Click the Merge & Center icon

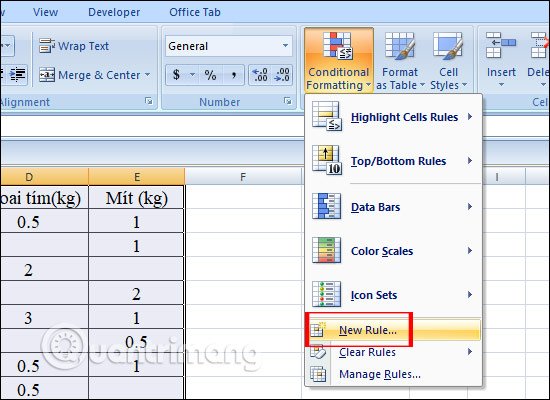click(47, 75)
